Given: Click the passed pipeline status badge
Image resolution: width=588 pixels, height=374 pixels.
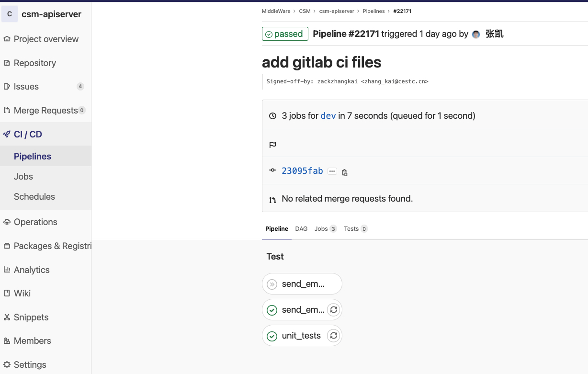Looking at the screenshot, I should coord(284,34).
